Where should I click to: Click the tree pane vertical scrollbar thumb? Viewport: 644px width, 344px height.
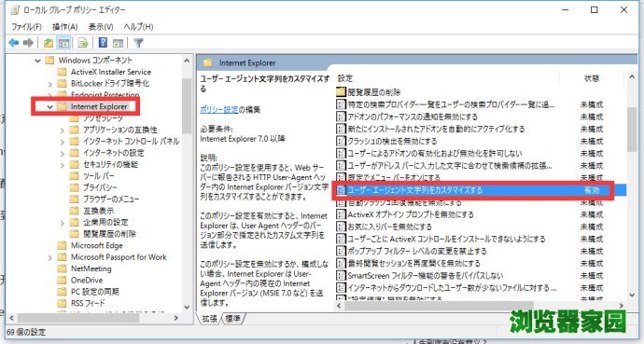pyautogui.click(x=187, y=104)
